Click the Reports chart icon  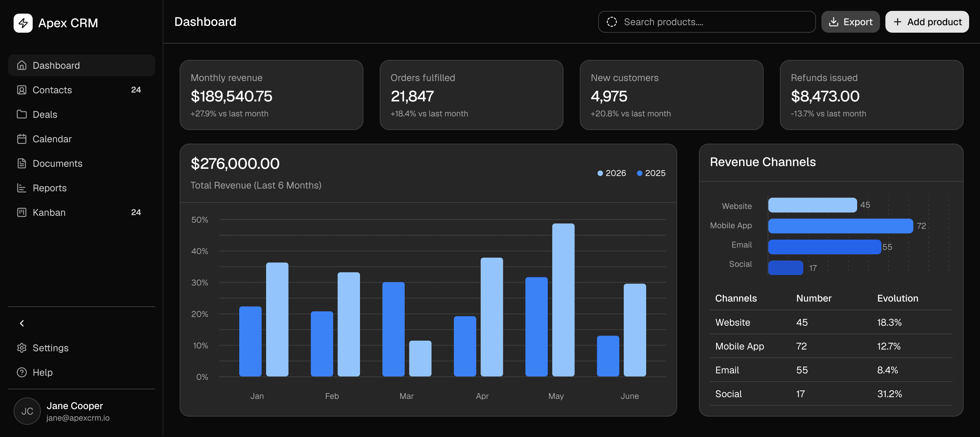[22, 188]
